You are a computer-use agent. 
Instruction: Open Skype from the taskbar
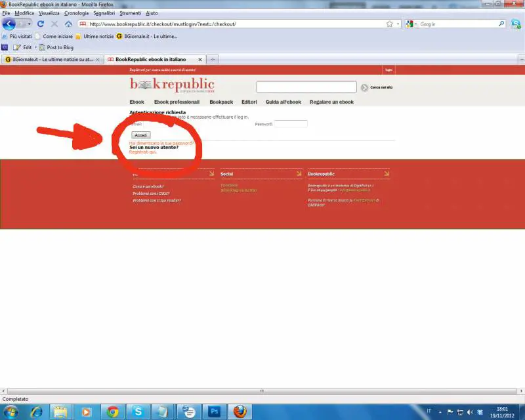[138, 412]
